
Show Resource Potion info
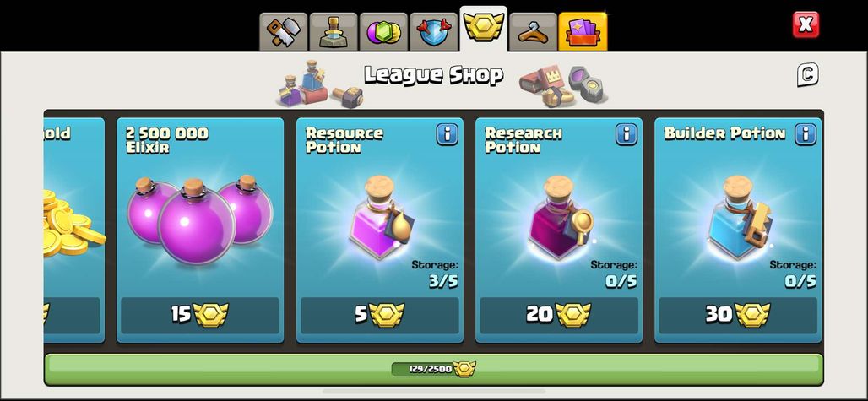tap(447, 134)
